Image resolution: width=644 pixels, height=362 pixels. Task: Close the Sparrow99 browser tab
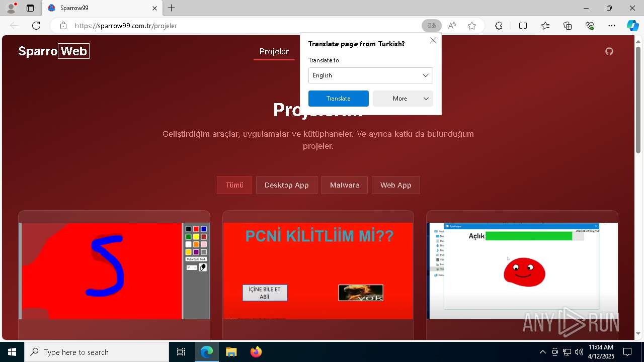click(x=154, y=8)
